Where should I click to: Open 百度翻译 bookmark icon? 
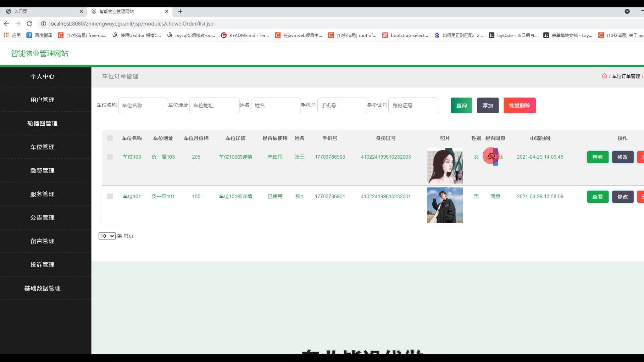(x=29, y=35)
